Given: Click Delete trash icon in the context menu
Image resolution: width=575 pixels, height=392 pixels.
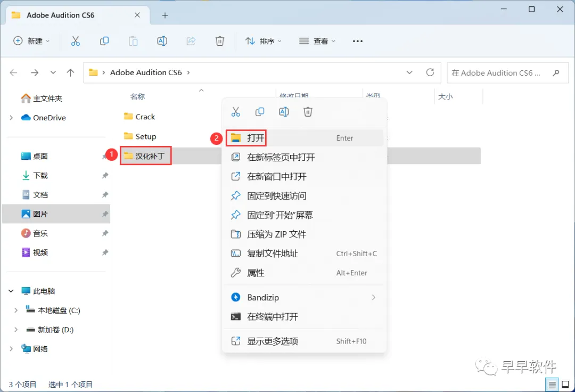Looking at the screenshot, I should point(308,112).
